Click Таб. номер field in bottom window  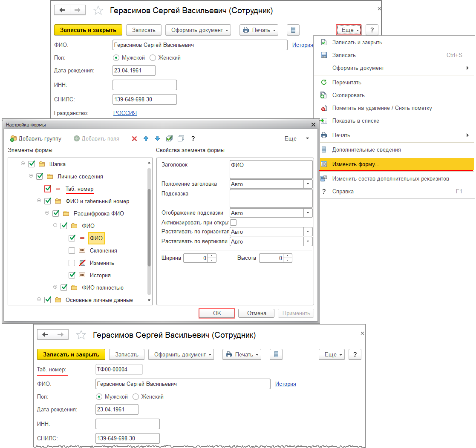pyautogui.click(x=119, y=370)
